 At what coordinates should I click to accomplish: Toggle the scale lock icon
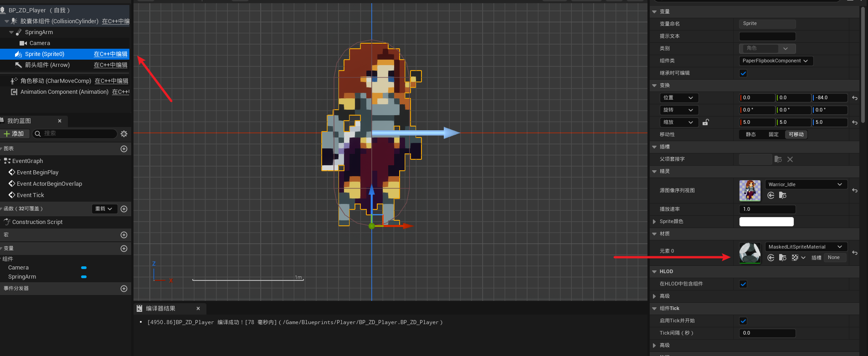tap(705, 122)
